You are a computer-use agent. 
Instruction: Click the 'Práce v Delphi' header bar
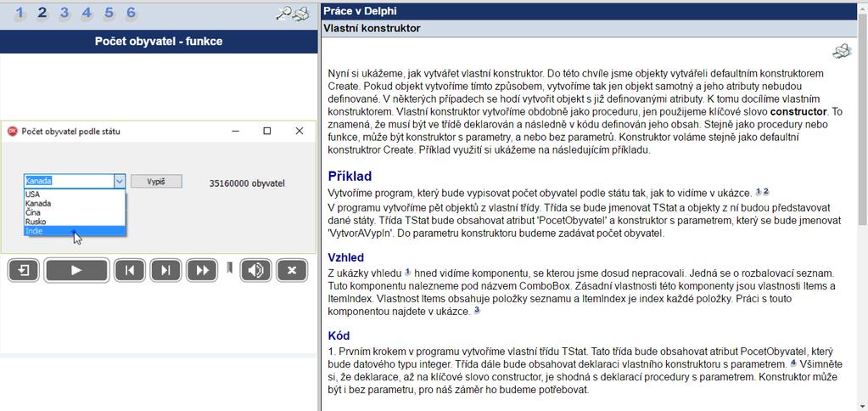click(589, 11)
